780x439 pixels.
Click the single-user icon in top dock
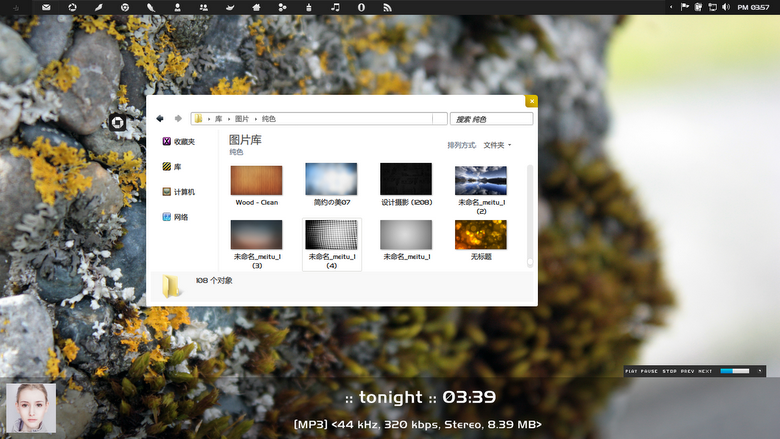pyautogui.click(x=177, y=7)
